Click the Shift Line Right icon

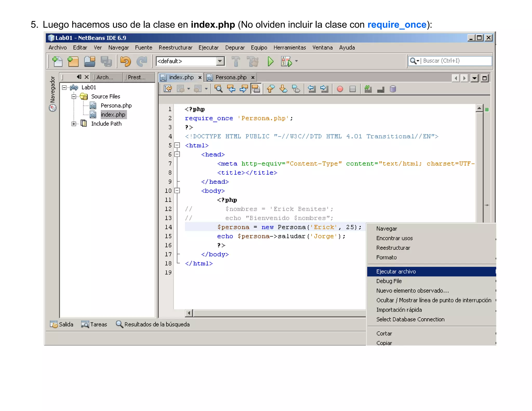[324, 89]
